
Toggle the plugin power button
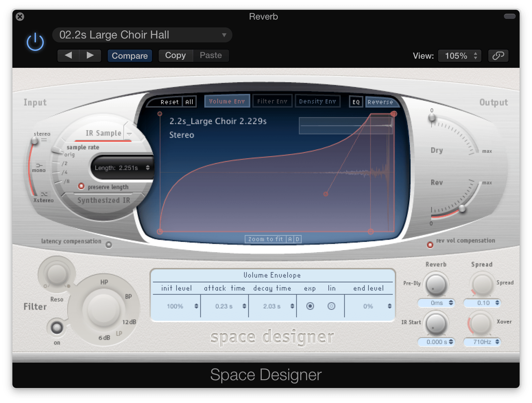tap(35, 42)
